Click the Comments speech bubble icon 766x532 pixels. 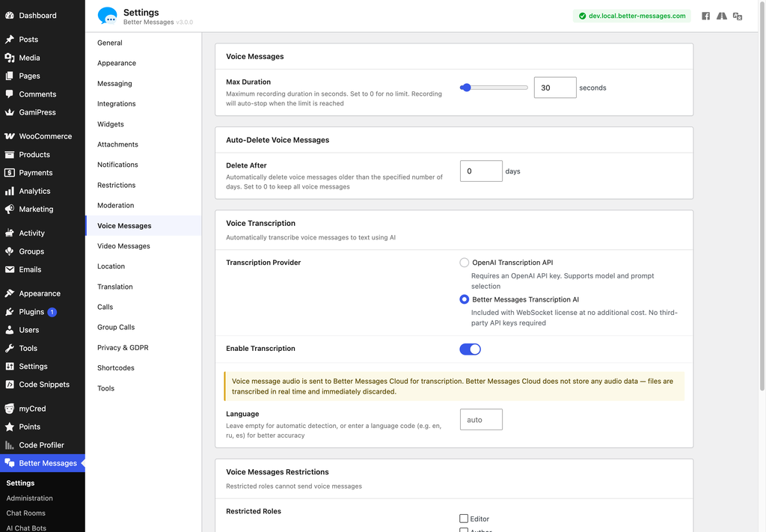click(9, 94)
